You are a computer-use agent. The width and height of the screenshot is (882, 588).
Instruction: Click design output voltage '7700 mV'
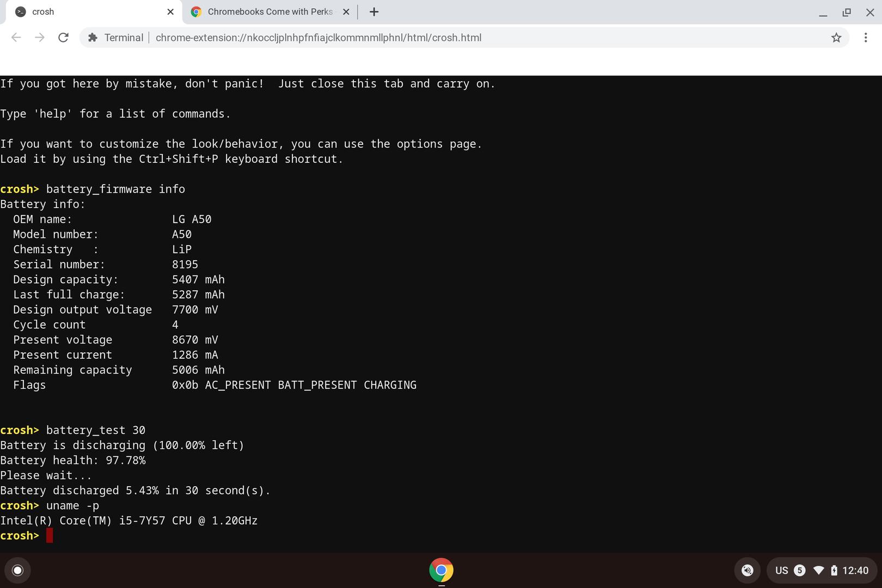pyautogui.click(x=195, y=310)
